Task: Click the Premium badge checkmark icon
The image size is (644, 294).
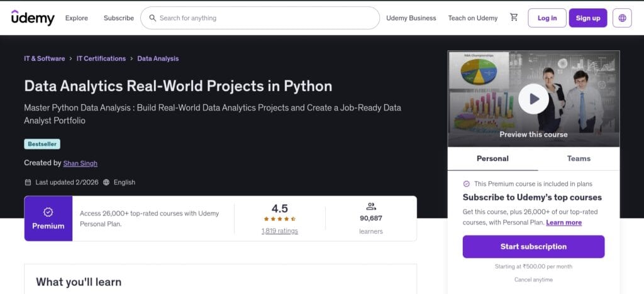Action: (x=48, y=212)
